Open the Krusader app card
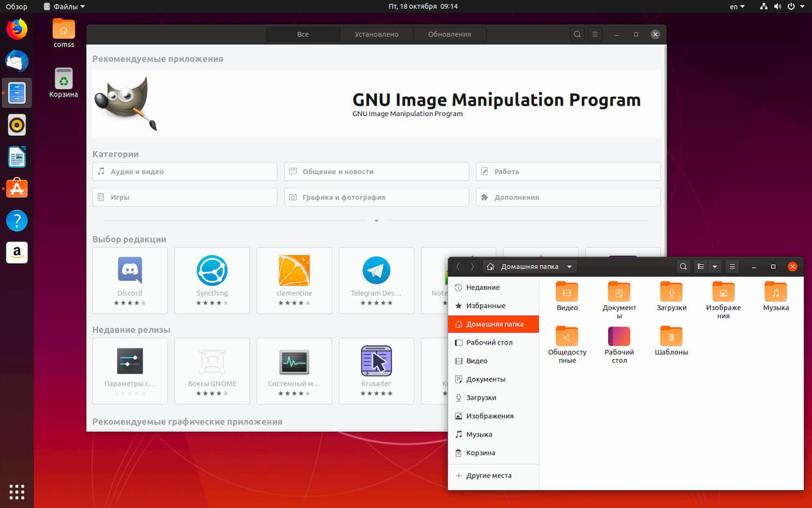 [x=376, y=371]
